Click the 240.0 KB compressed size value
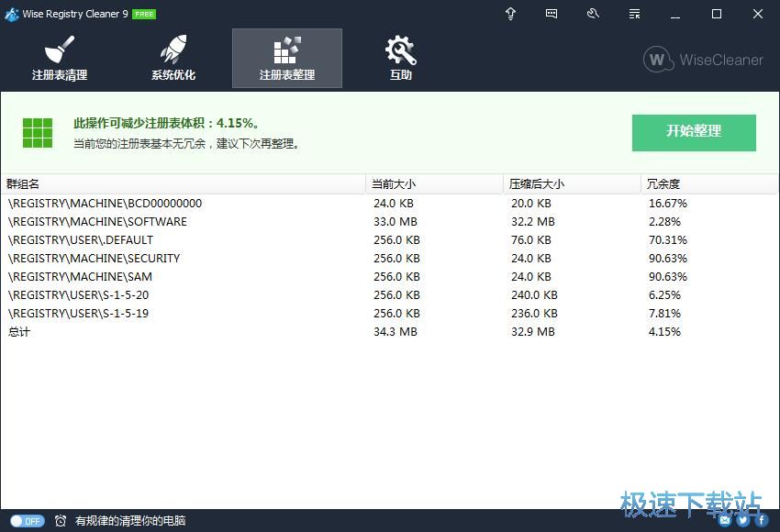Viewport: 780px width, 532px height. pyautogui.click(x=534, y=295)
